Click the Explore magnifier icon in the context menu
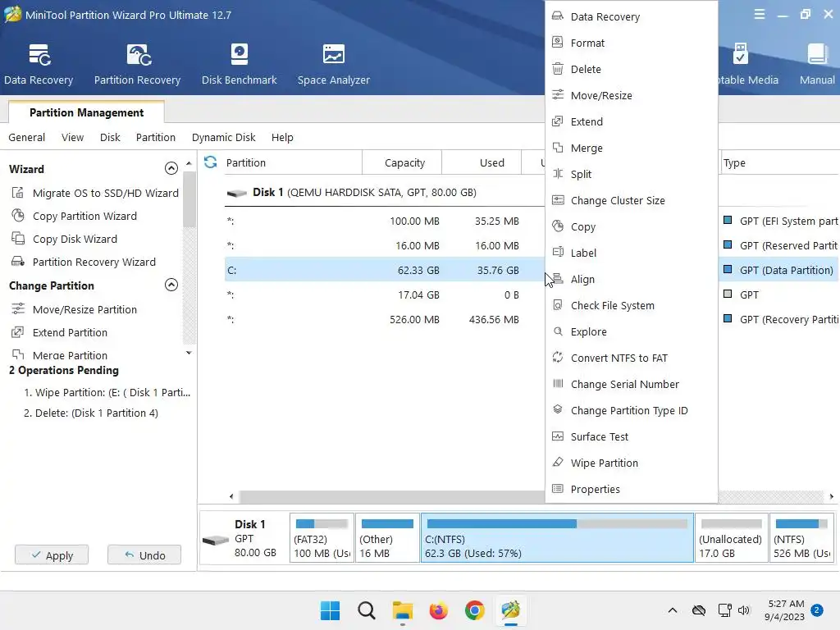The height and width of the screenshot is (630, 840). tap(558, 331)
